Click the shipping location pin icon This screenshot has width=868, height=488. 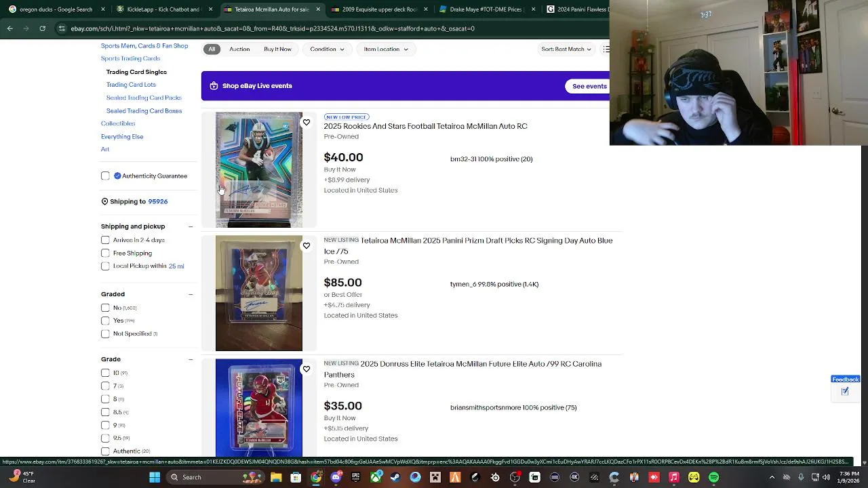coord(104,201)
